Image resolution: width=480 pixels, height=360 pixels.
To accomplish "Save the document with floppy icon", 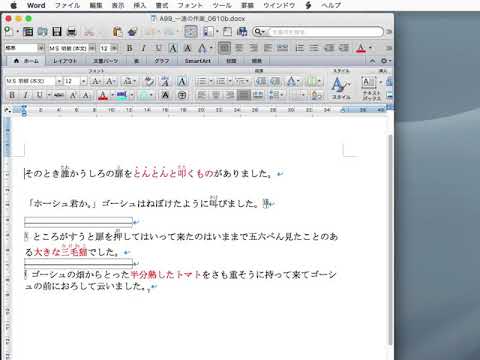I will click(57, 32).
